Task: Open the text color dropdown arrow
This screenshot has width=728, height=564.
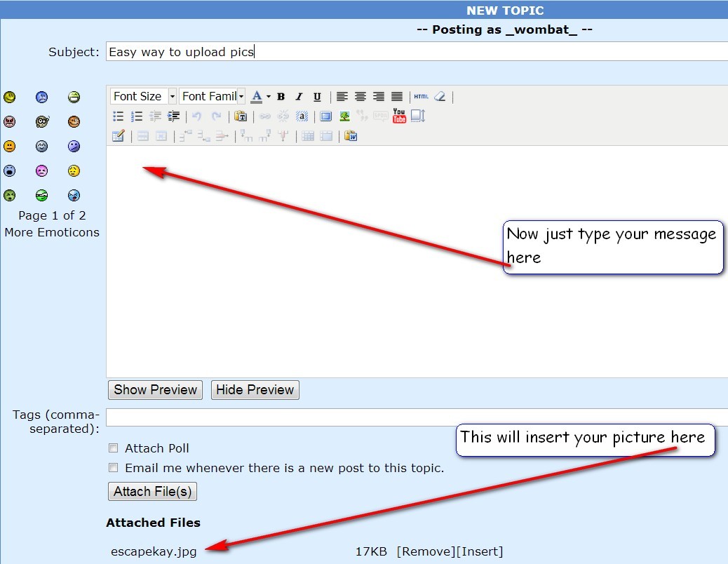Action: coord(268,97)
